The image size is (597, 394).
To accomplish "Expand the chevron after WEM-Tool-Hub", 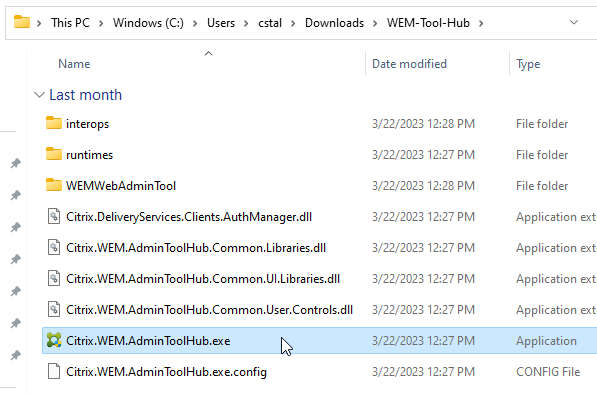I will (481, 23).
